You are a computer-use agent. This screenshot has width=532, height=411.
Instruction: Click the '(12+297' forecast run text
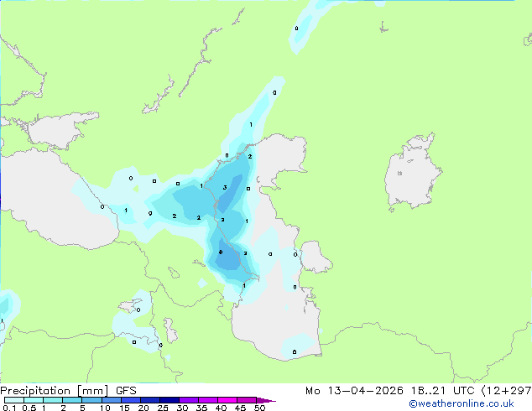tap(507, 391)
